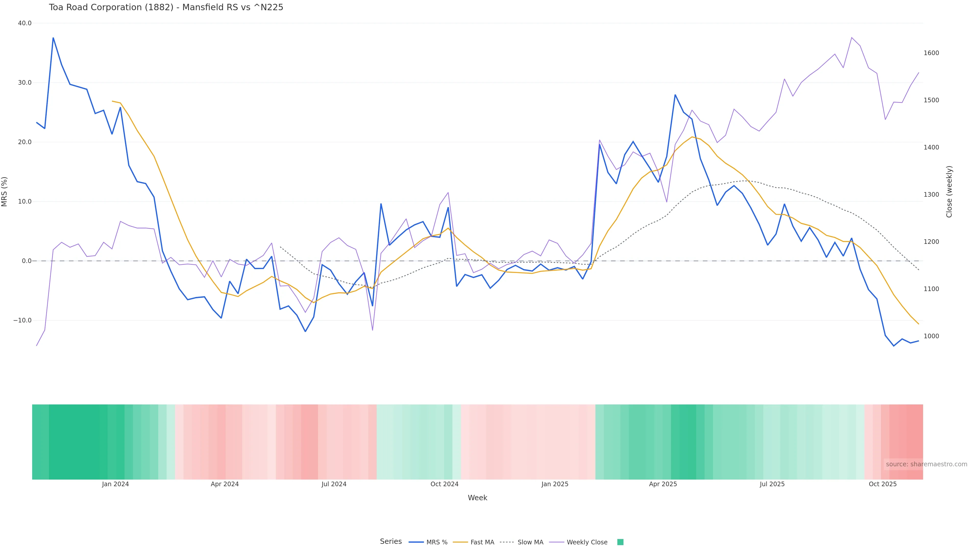Click the green square legend swatch

[x=620, y=542]
